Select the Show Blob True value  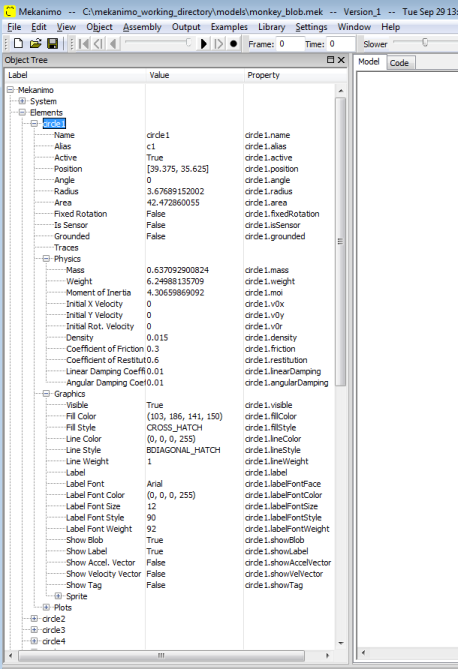[x=155, y=540]
